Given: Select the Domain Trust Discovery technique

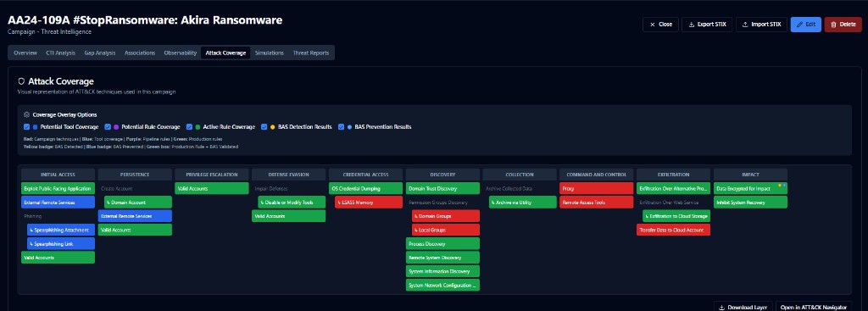Looking at the screenshot, I should pos(442,189).
